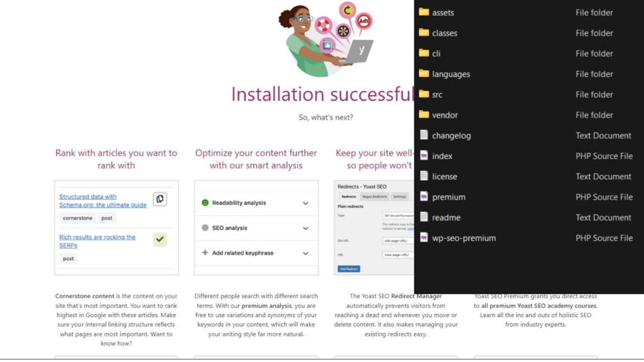Select the languages folder icon
This screenshot has height=362, width=644.
(424, 74)
